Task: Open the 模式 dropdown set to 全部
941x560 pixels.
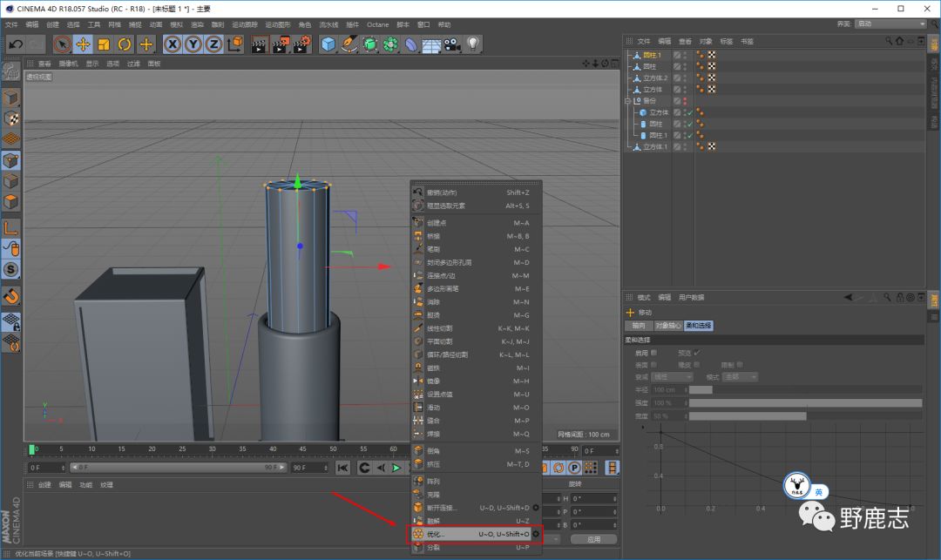Action: click(x=740, y=377)
